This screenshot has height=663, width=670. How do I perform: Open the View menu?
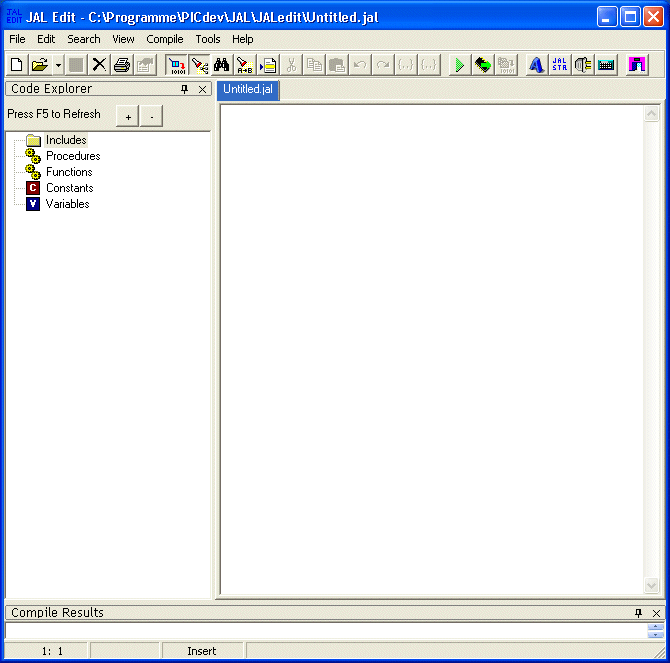pos(123,39)
